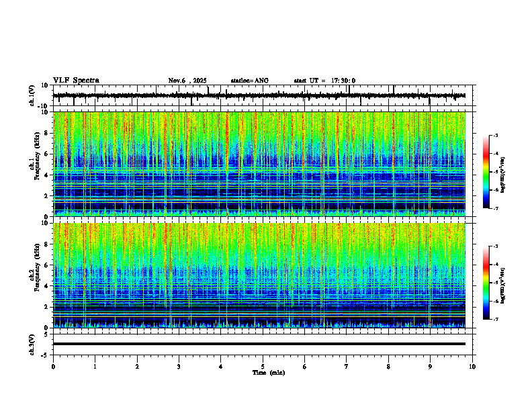Click the "8" tick on the time axis
Viewport: 532px width, 411px height.
388,367
